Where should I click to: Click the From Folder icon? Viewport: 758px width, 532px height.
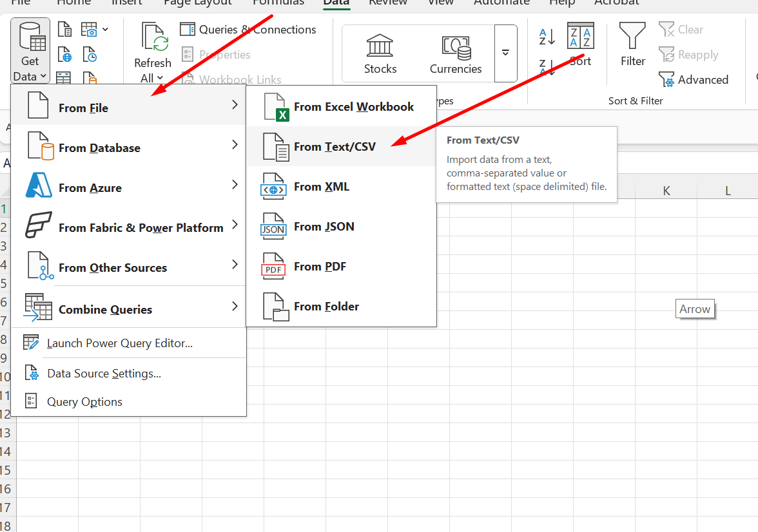coord(276,307)
